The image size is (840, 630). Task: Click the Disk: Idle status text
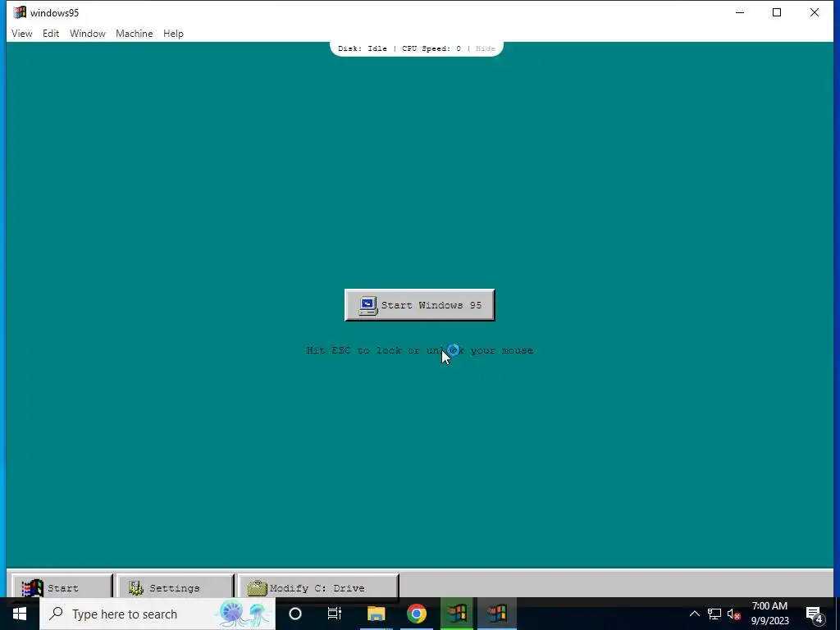pyautogui.click(x=362, y=48)
